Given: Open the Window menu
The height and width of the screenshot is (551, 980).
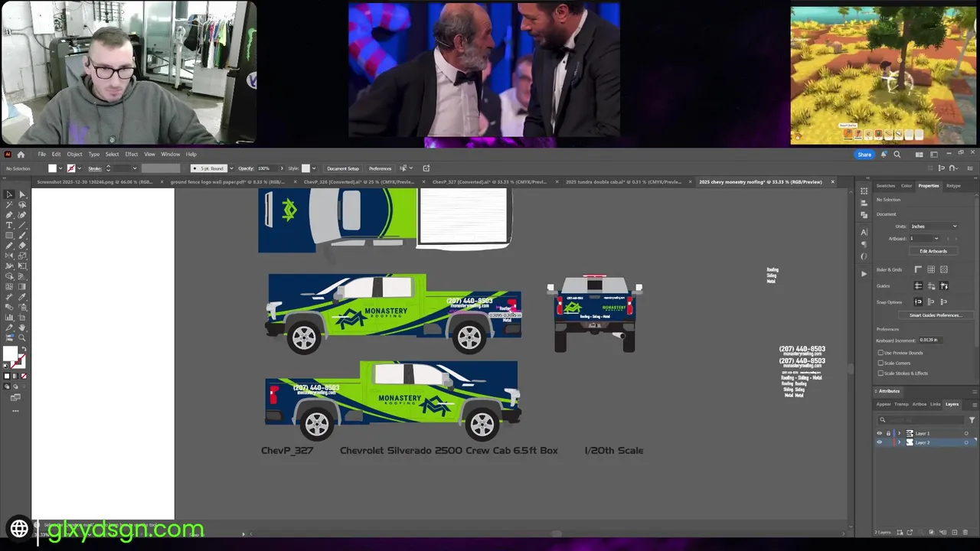Looking at the screenshot, I should click(170, 155).
